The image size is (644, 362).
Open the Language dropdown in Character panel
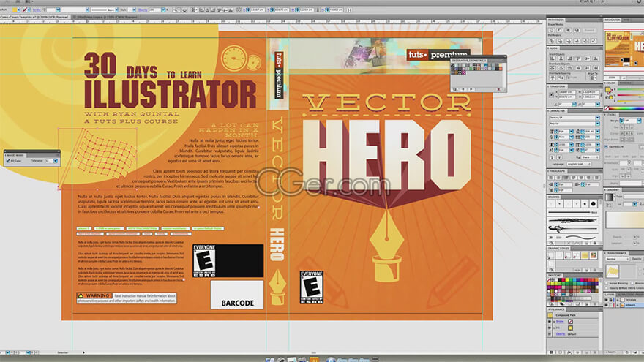579,164
